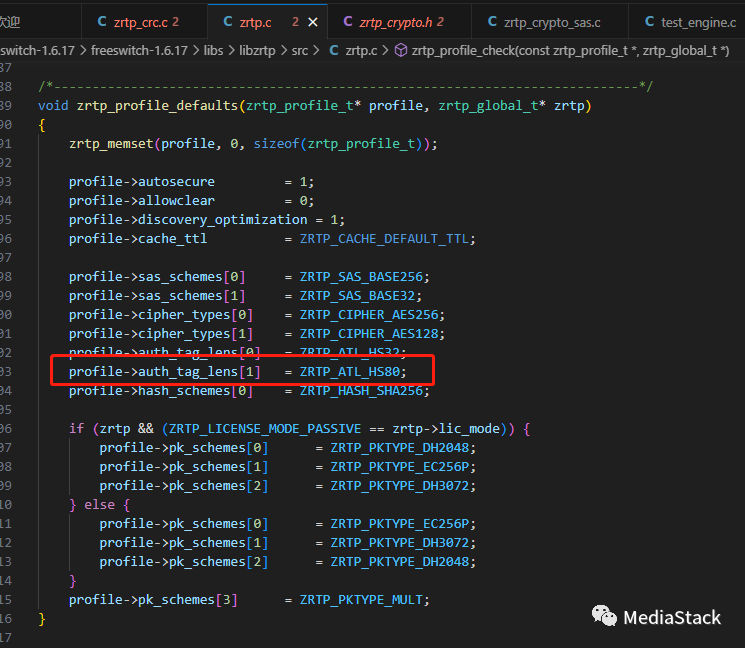The image size is (745, 648).
Task: Click the C icon on test_engine.c tab
Action: click(647, 21)
